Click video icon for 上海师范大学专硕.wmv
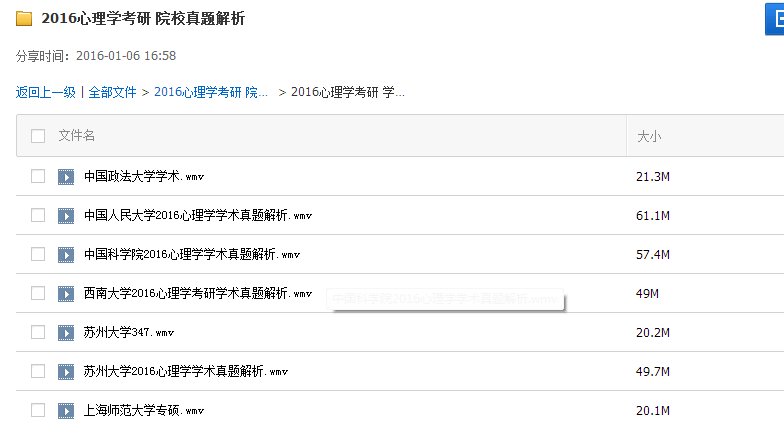Image resolution: width=784 pixels, height=443 pixels. pyautogui.click(x=66, y=410)
